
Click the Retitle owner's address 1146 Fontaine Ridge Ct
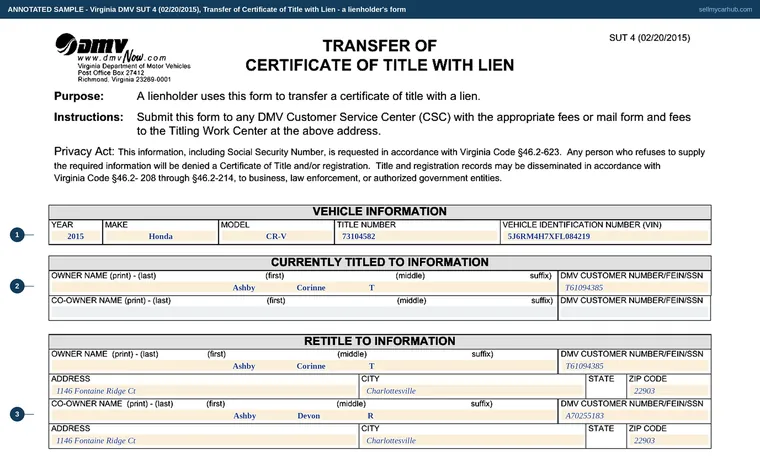pyautogui.click(x=204, y=391)
